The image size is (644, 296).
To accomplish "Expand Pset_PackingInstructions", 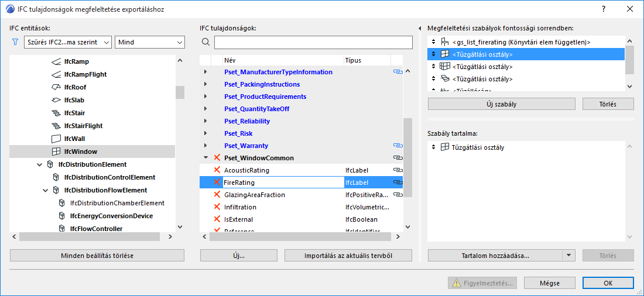I will click(205, 84).
